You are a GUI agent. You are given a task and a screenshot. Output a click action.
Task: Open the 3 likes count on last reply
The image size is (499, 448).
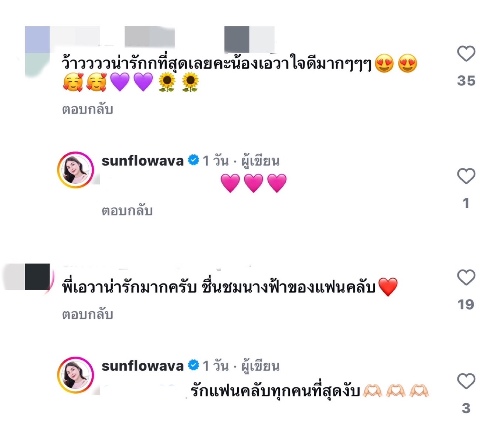pyautogui.click(x=466, y=408)
